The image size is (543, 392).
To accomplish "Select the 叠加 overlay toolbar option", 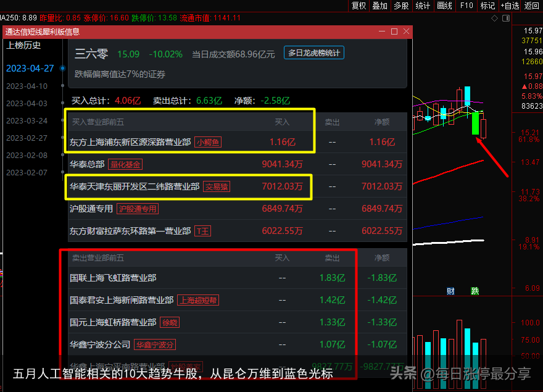I will (379, 6).
